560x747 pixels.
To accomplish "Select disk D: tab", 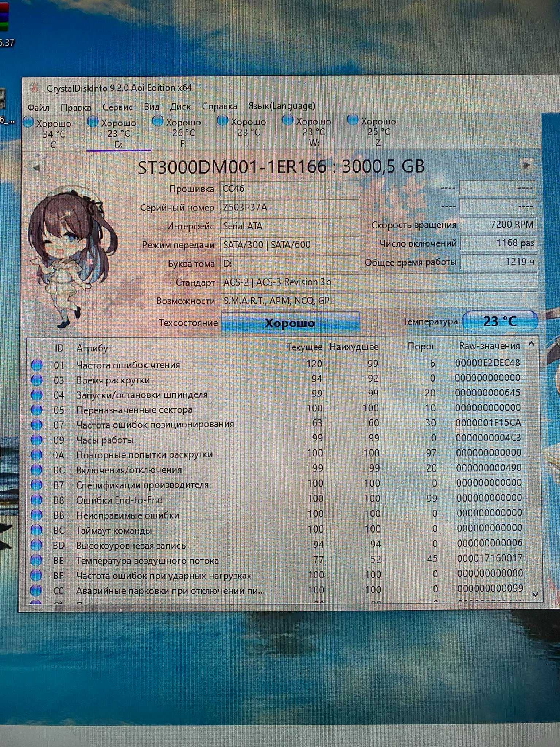I will [x=119, y=133].
